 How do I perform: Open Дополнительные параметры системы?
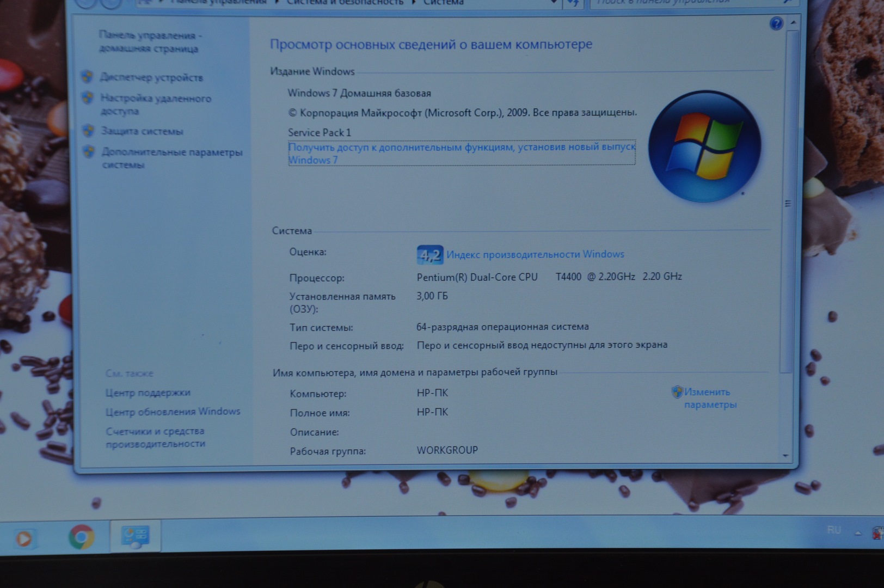[172, 158]
